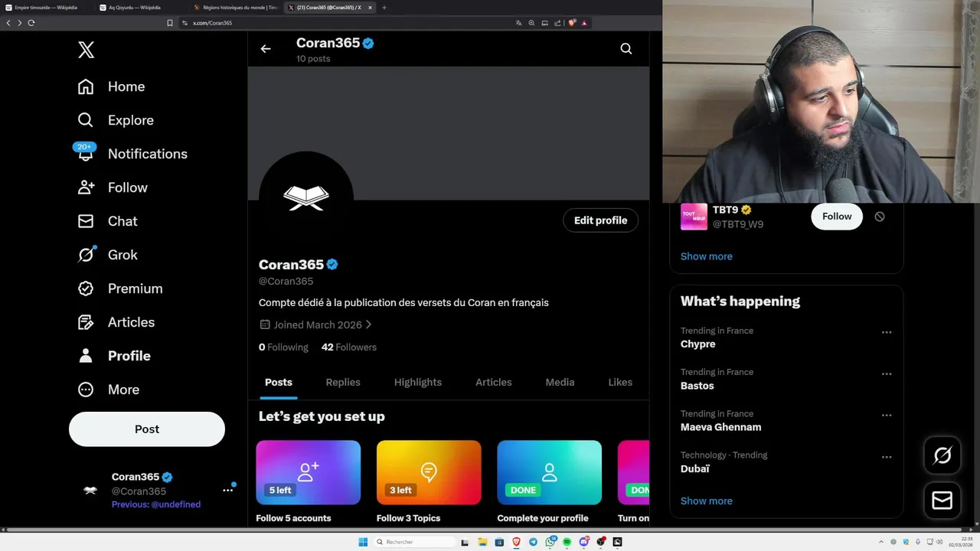980x551 pixels.
Task: Switch to the profile Articles tab
Action: click(494, 382)
